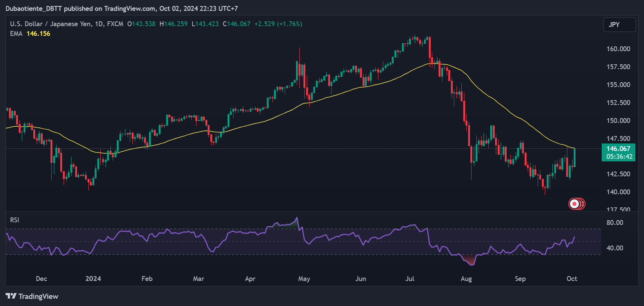Click the Aug label on time axis
Image resolution: width=644 pixels, height=306 pixels.
click(466, 279)
